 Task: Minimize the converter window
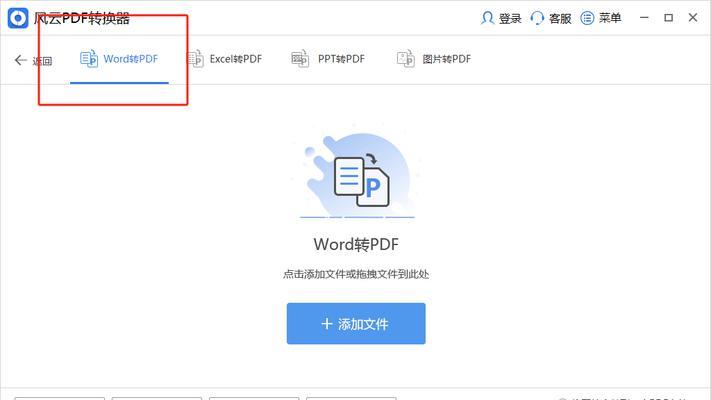click(644, 18)
